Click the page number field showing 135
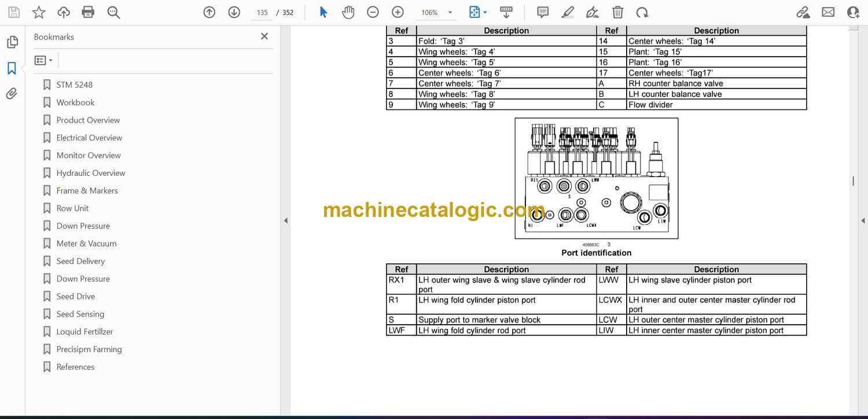The width and height of the screenshot is (868, 419). tap(262, 12)
